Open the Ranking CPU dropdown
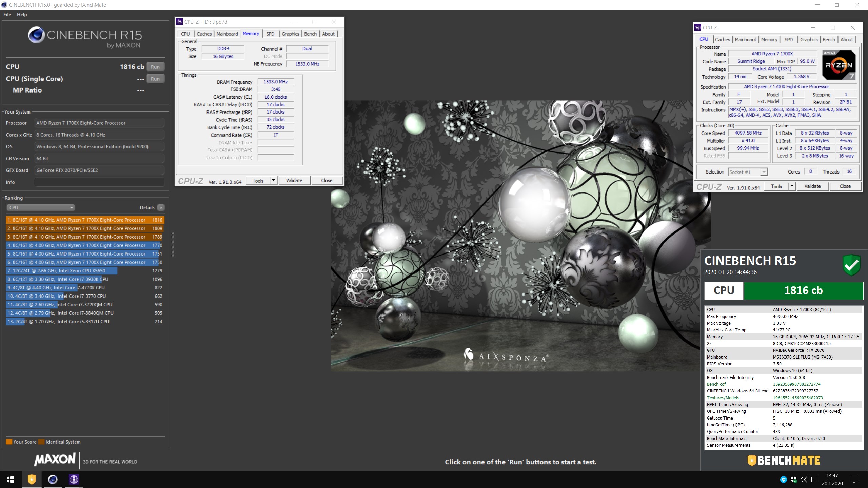Screen dimensions: 868x488 click(40, 208)
